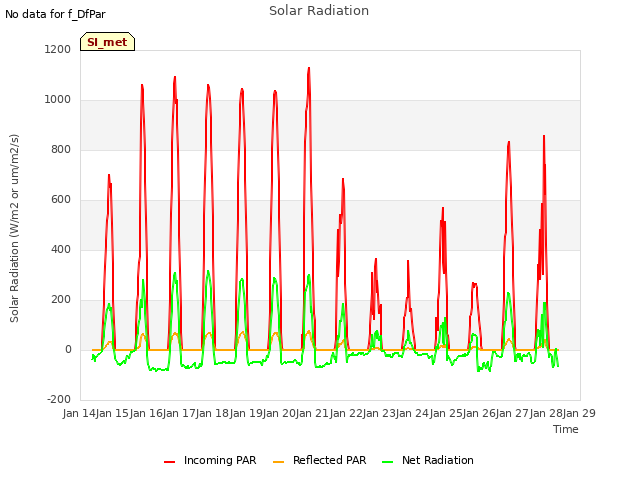Click the Reflected PAR legend entry

coord(319,460)
